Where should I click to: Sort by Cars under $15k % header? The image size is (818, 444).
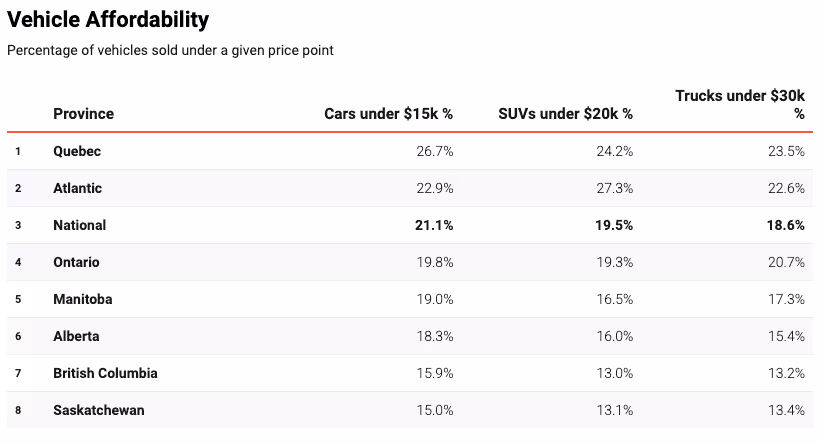(388, 114)
